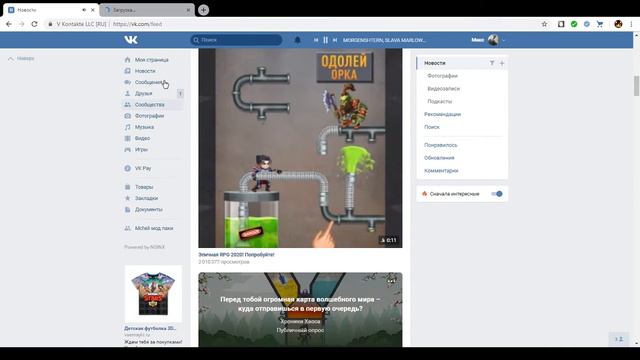Open Хроники Хаоса poll author link
Viewport: 640px width, 360px height.
pyautogui.click(x=300, y=322)
